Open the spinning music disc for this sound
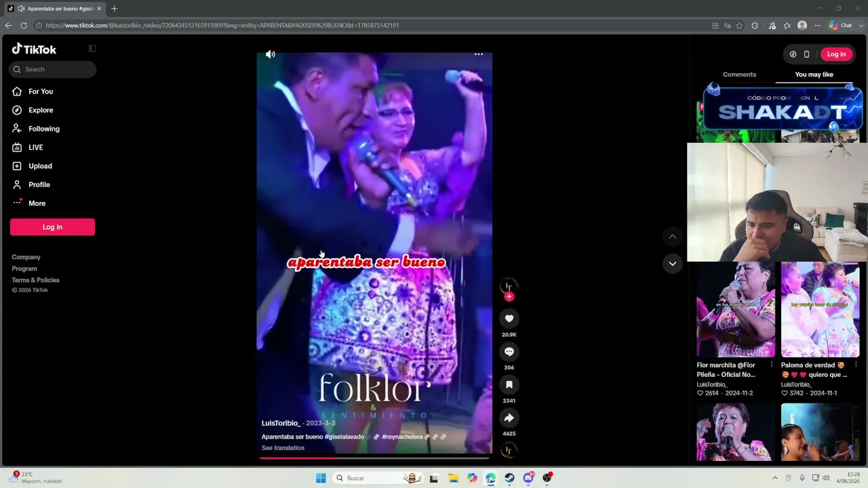 (x=508, y=450)
